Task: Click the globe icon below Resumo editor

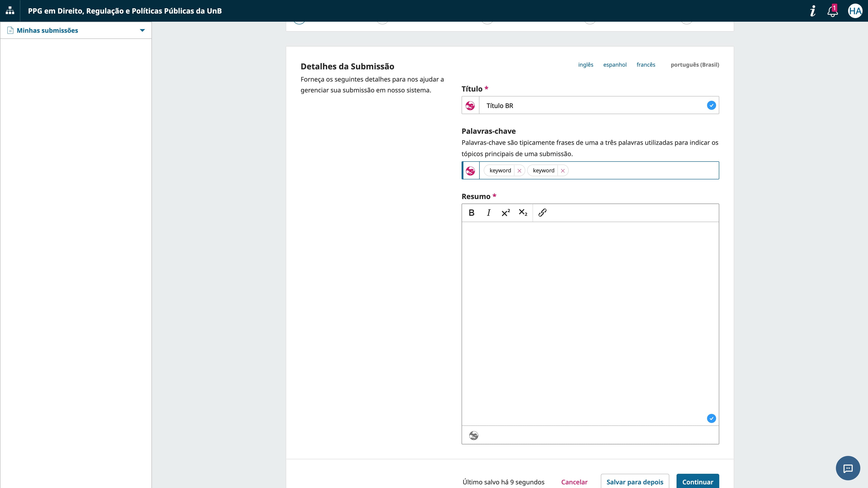Action: tap(473, 435)
